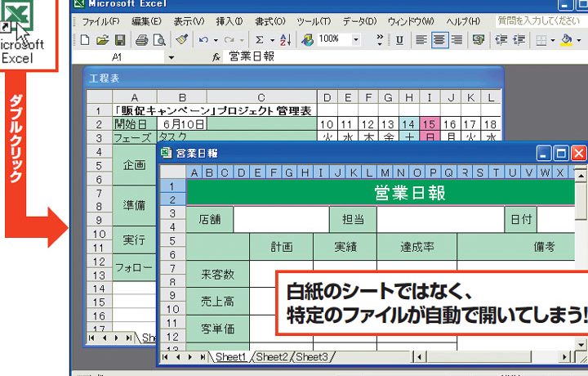The height and width of the screenshot is (376, 588).
Task: Click the 6月10日 cell in 工程表 window
Action: (182, 124)
